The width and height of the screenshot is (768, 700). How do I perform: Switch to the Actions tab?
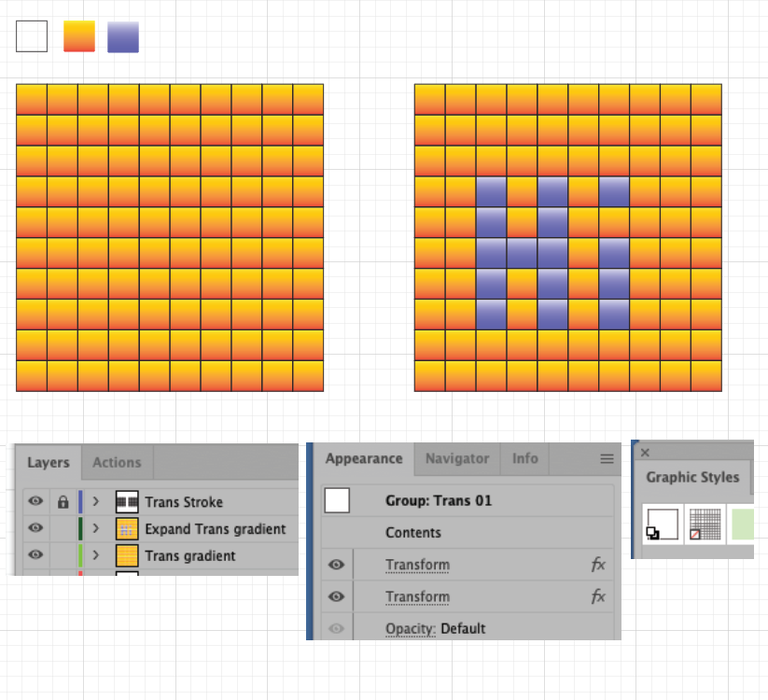[x=117, y=462]
